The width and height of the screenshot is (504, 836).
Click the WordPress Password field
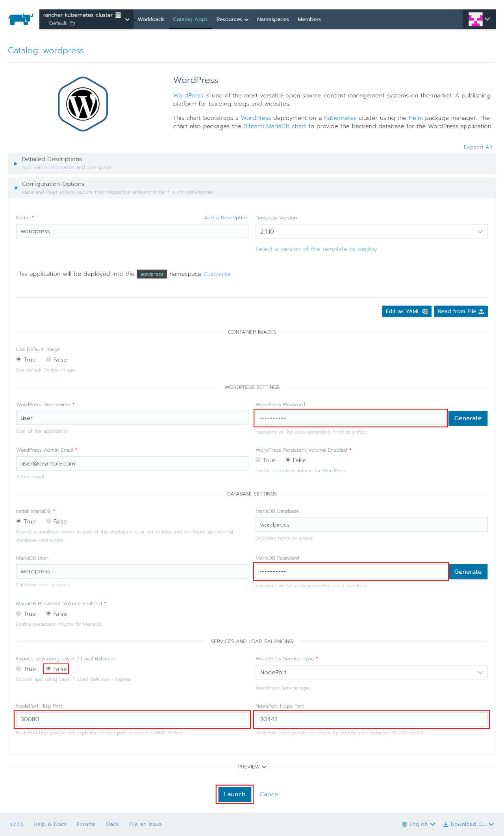[x=351, y=418]
